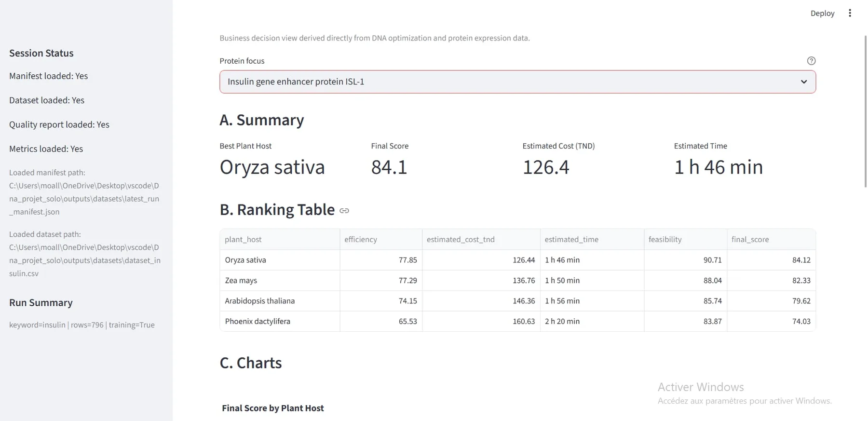Click the 'Quality report loaded: Yes' status
The image size is (868, 421).
pos(59,124)
